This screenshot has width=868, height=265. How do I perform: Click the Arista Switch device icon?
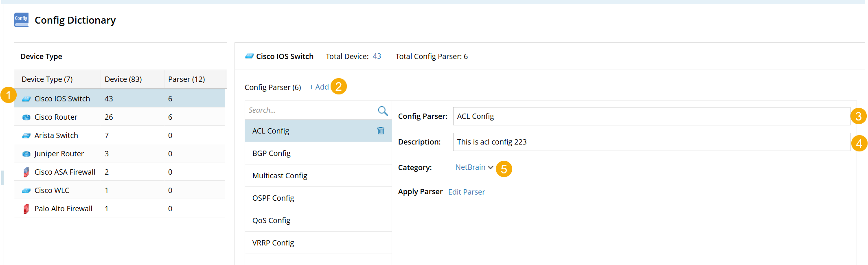26,136
